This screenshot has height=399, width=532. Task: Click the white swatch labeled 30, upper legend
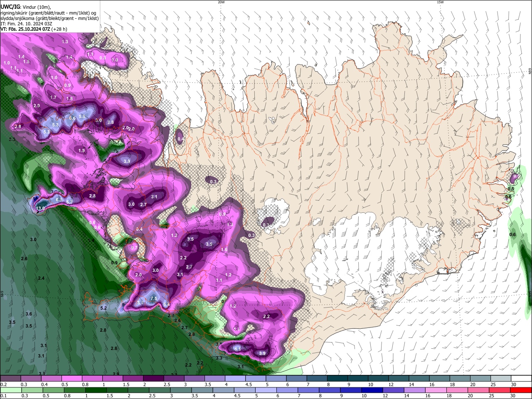click(522, 378)
